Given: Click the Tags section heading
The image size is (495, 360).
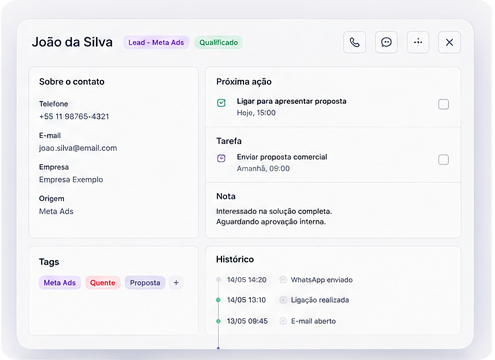Looking at the screenshot, I should [x=49, y=262].
